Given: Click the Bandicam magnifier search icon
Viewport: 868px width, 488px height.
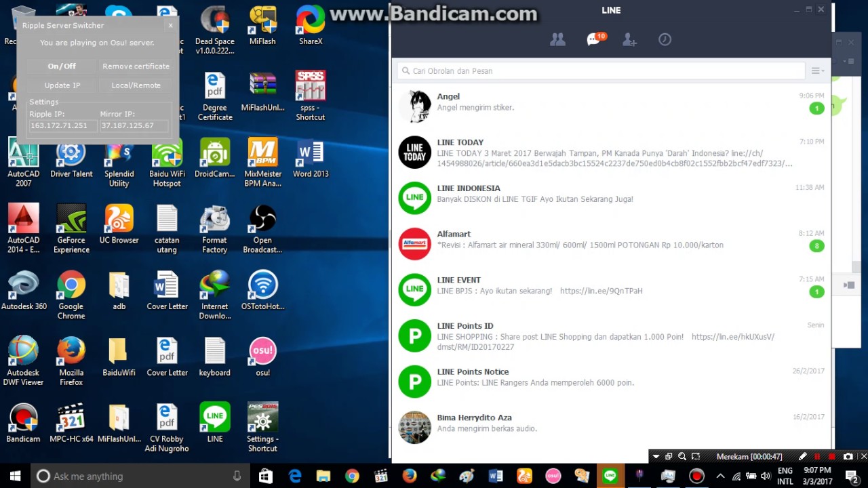Looking at the screenshot, I should click(x=682, y=456).
